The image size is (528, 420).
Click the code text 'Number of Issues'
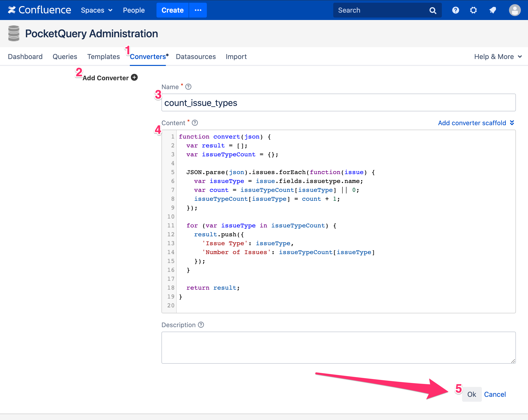point(236,252)
